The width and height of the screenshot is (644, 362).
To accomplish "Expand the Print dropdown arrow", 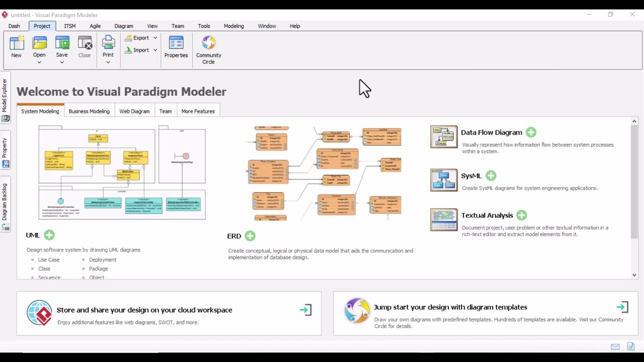I will coord(108,62).
